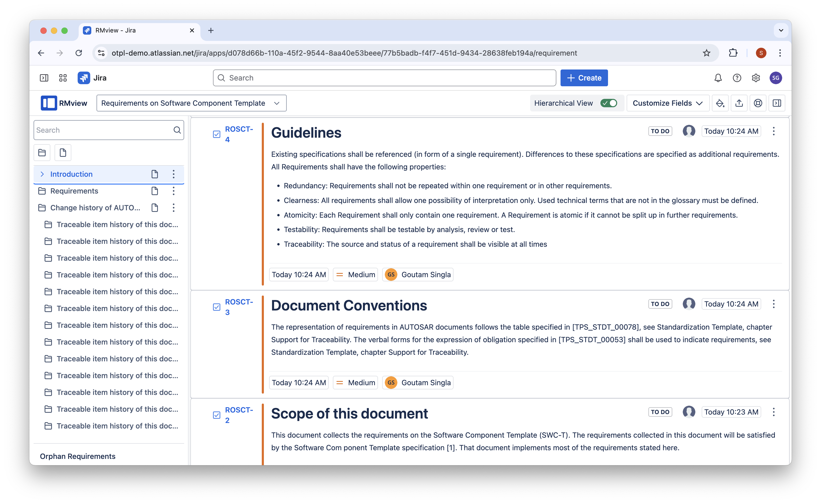Image resolution: width=821 pixels, height=504 pixels.
Task: Click the add folder icon in sidebar
Action: click(42, 153)
